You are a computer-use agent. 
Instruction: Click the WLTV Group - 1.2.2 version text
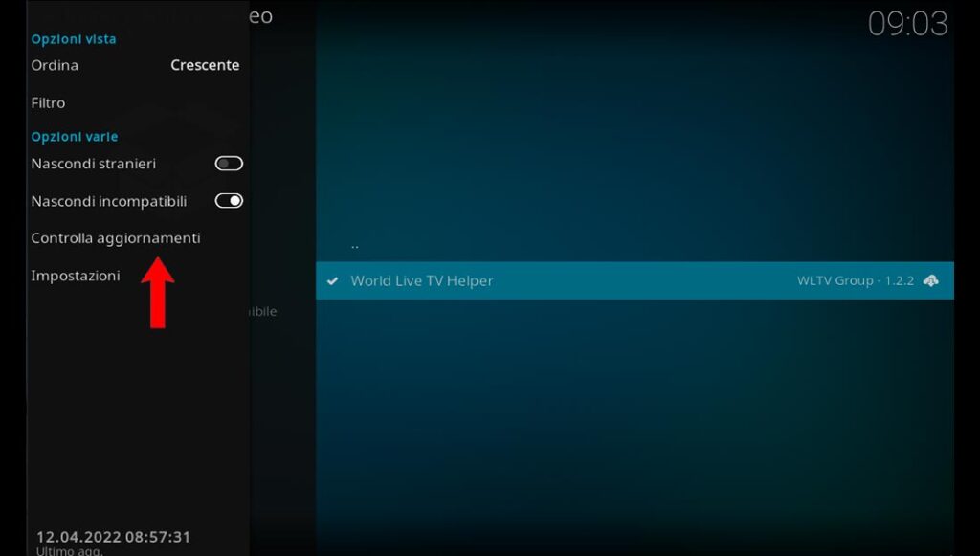tap(856, 280)
